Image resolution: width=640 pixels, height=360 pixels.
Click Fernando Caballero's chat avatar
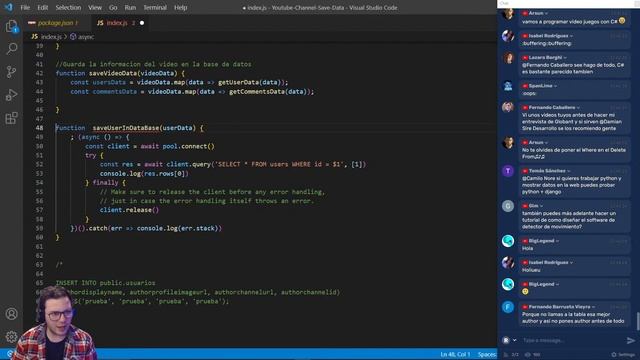508,107
